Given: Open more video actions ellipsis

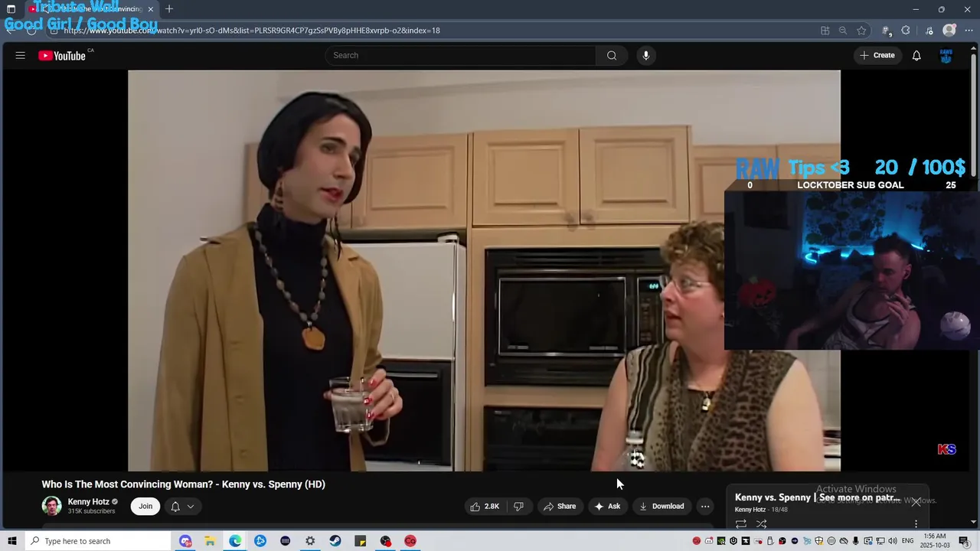Looking at the screenshot, I should (705, 506).
